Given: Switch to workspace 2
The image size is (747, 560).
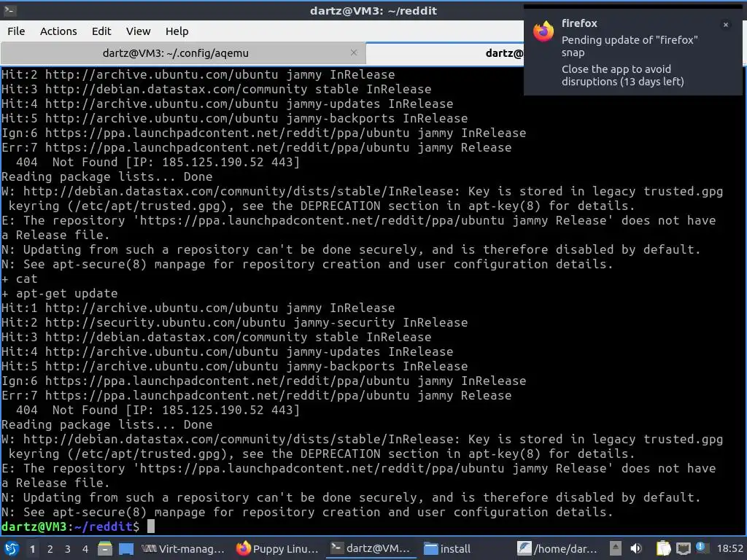Looking at the screenshot, I should [x=50, y=548].
